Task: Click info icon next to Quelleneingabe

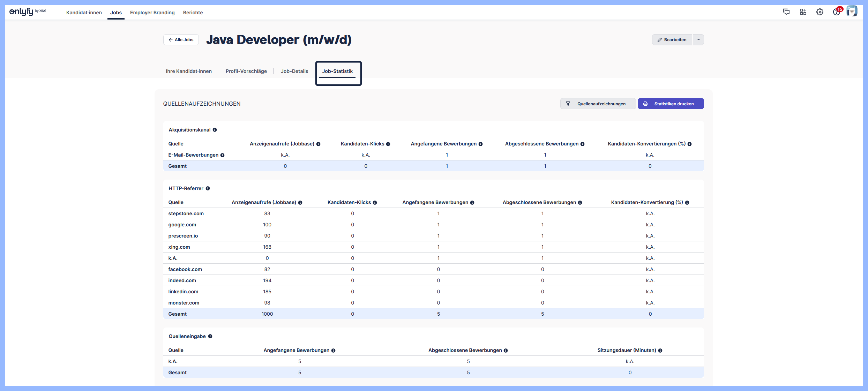Action: [x=210, y=336]
